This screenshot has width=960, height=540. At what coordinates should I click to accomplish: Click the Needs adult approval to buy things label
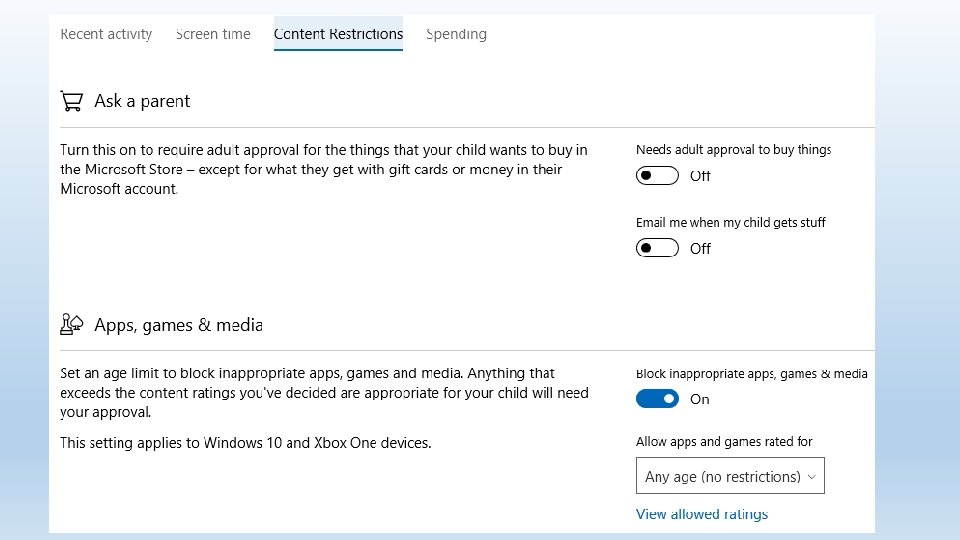point(733,150)
